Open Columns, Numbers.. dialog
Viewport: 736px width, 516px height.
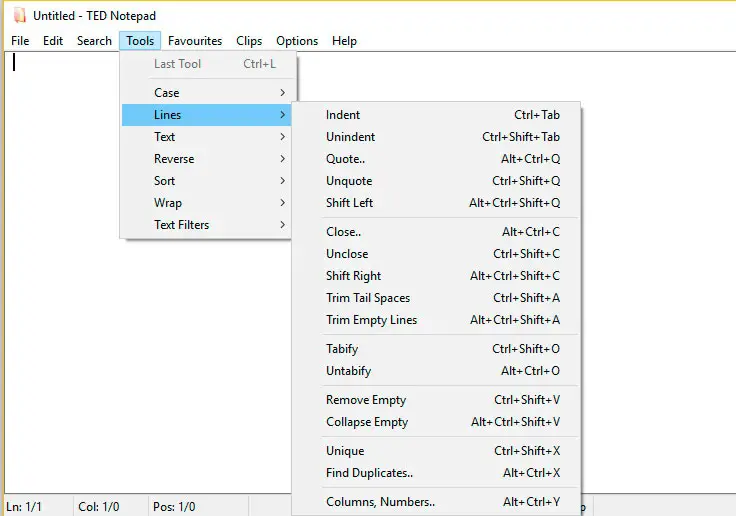[381, 502]
